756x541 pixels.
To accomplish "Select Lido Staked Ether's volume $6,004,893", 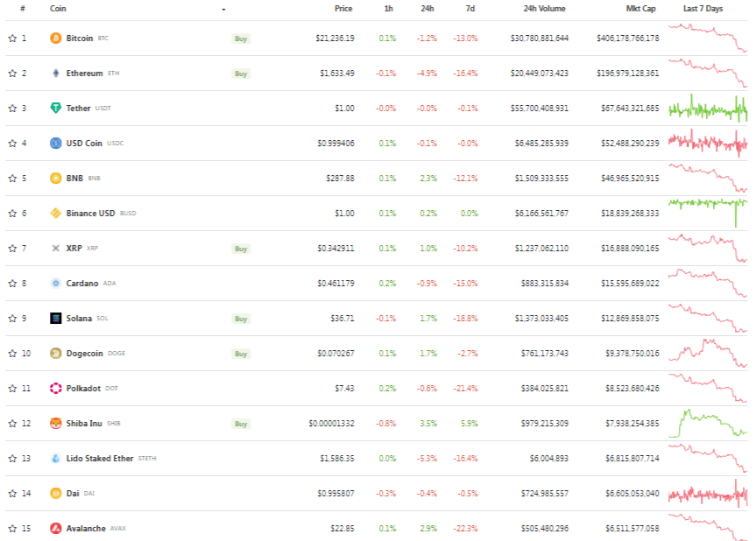I will click(549, 458).
